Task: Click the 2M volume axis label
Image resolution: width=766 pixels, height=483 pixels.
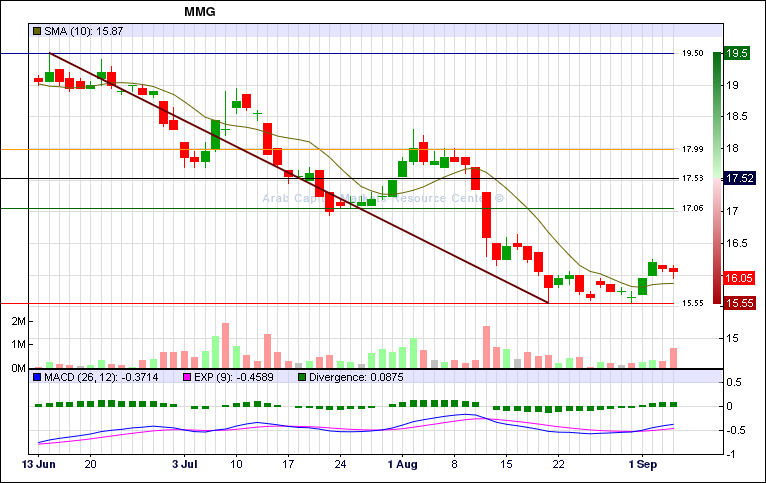Action: tap(19, 321)
